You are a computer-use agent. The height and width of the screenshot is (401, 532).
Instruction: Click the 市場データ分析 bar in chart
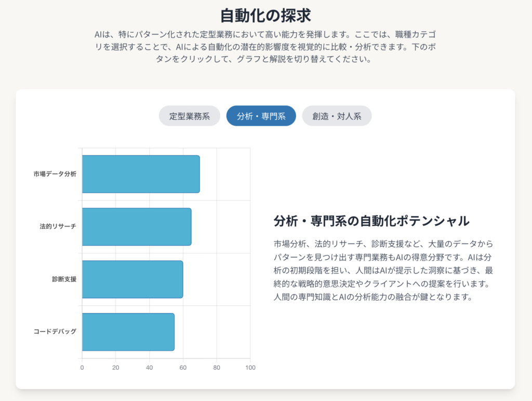(141, 174)
